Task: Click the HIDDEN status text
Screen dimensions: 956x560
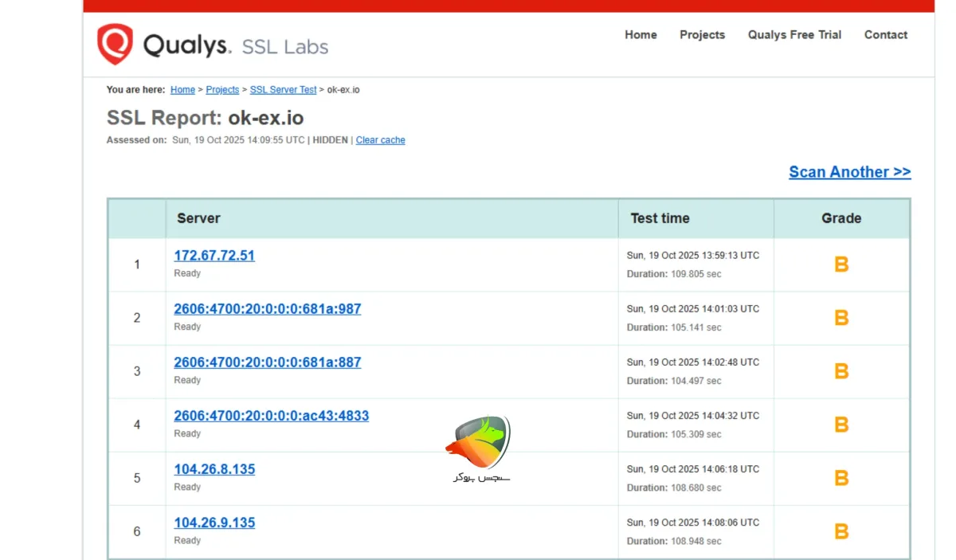Action: pyautogui.click(x=330, y=140)
